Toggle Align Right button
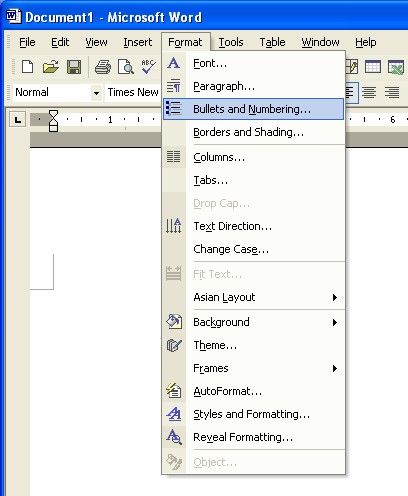Image resolution: width=408 pixels, height=496 pixels. click(x=392, y=92)
